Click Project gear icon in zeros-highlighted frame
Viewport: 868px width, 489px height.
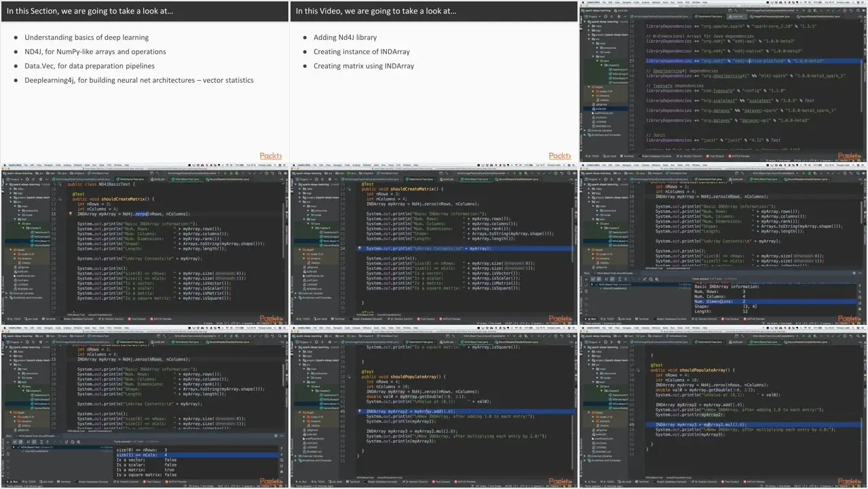(x=41, y=179)
